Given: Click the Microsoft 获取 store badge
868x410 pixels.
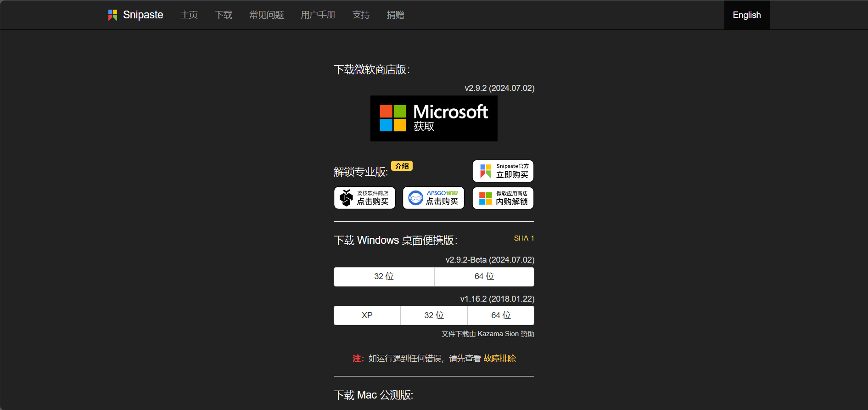Looking at the screenshot, I should point(434,118).
